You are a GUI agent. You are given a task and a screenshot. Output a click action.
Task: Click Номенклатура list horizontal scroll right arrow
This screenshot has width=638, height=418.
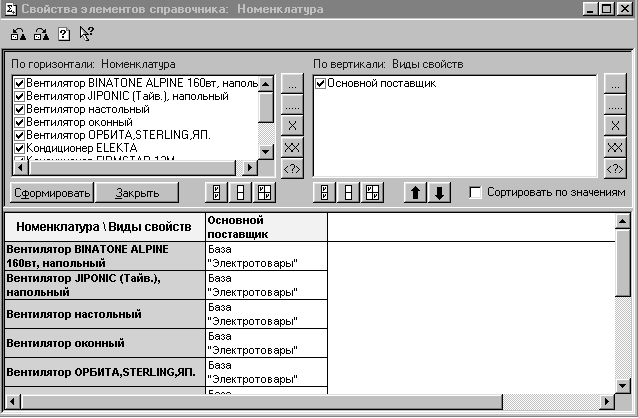tap(250, 167)
